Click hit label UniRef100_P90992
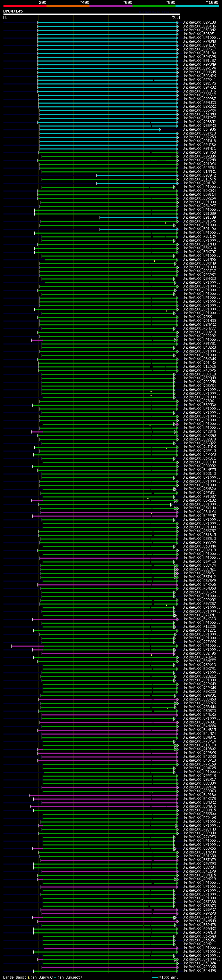The height and width of the screenshot is (980, 222). click(199, 466)
